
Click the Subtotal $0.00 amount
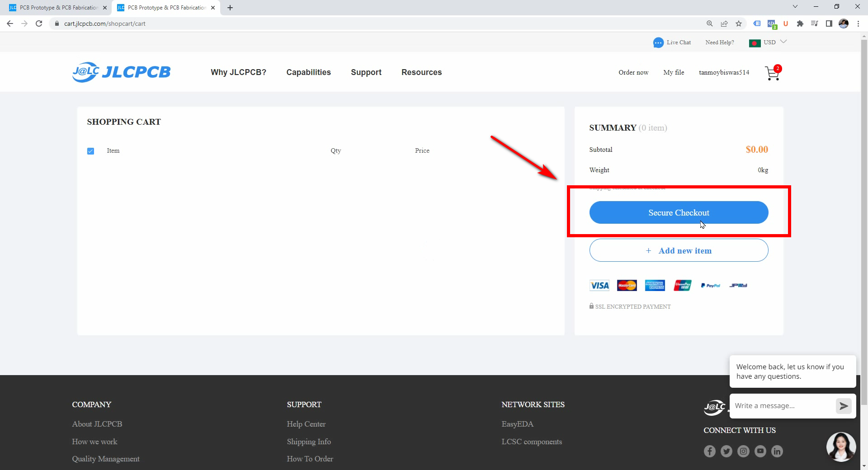757,150
